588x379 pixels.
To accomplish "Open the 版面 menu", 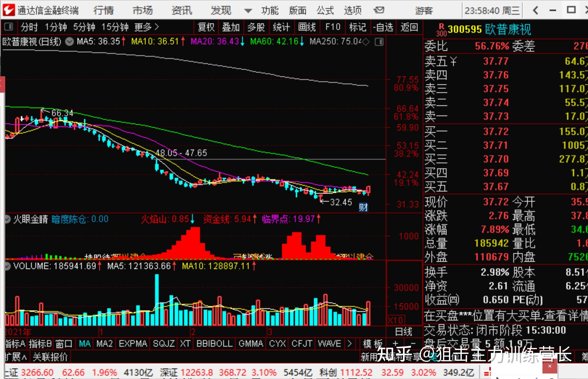I will click(298, 10).
